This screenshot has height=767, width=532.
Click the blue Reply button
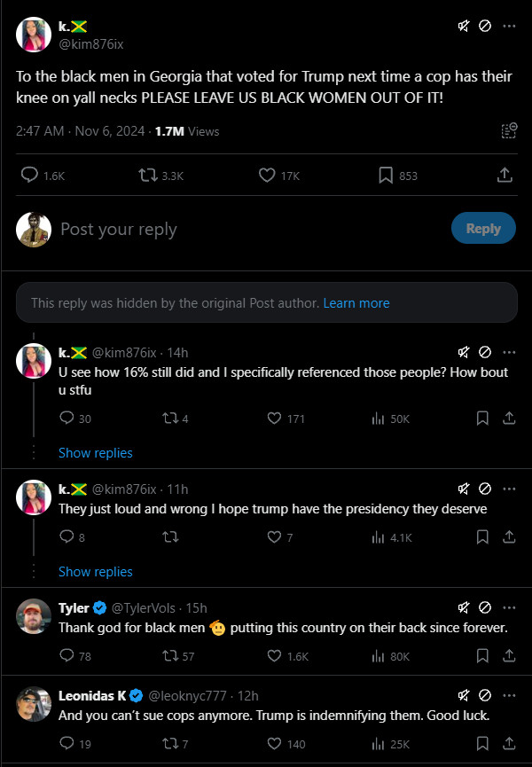483,229
